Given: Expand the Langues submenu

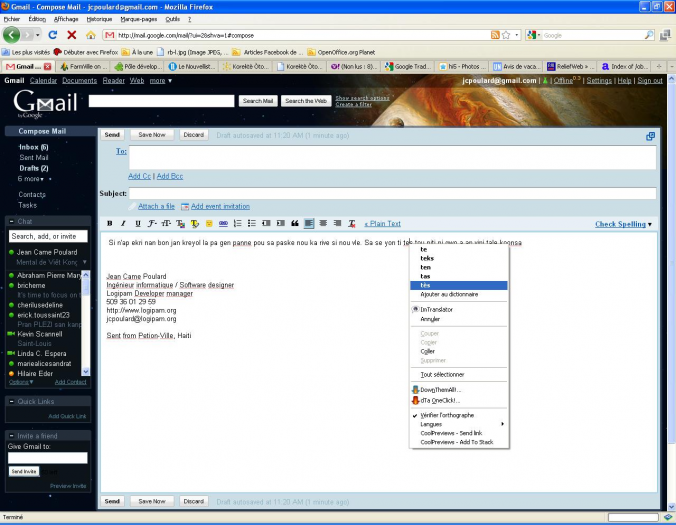Looking at the screenshot, I should pyautogui.click(x=459, y=424).
